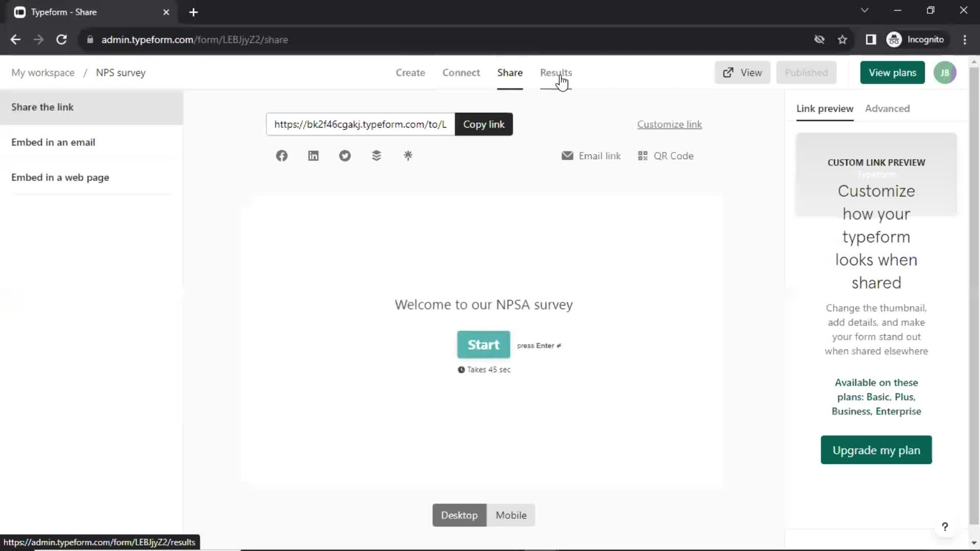Click the page vertical scrollbar

point(973,296)
